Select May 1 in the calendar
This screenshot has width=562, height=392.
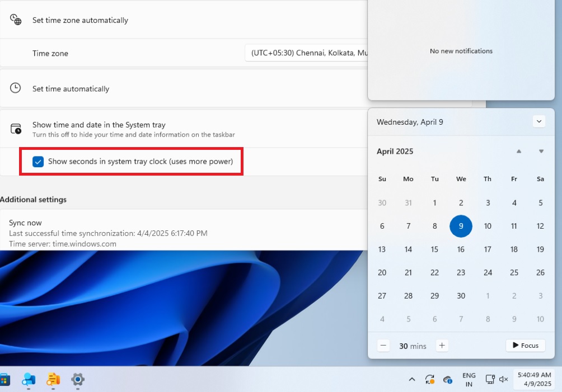[488, 296]
